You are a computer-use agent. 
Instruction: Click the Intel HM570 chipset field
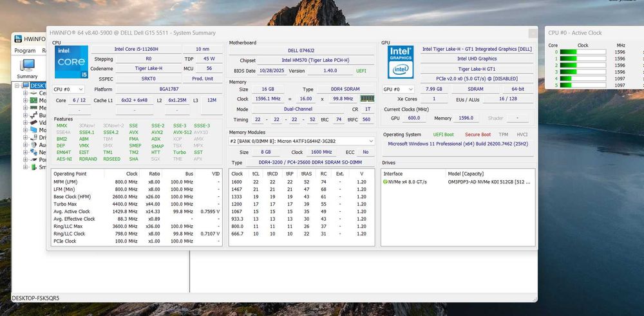pos(316,60)
